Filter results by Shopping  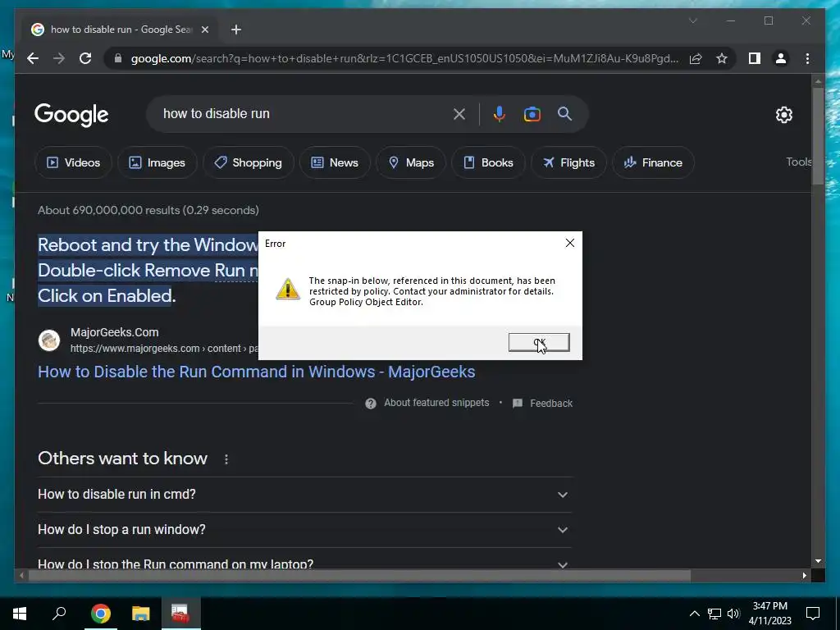[248, 162]
